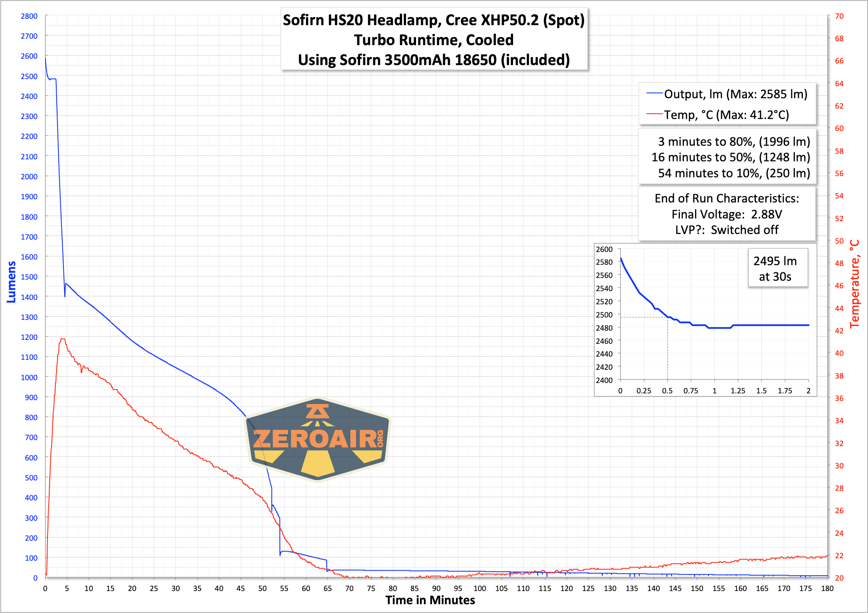The width and height of the screenshot is (868, 613).
Task: Click the 42 label on the temperature axis
Action: point(839,331)
